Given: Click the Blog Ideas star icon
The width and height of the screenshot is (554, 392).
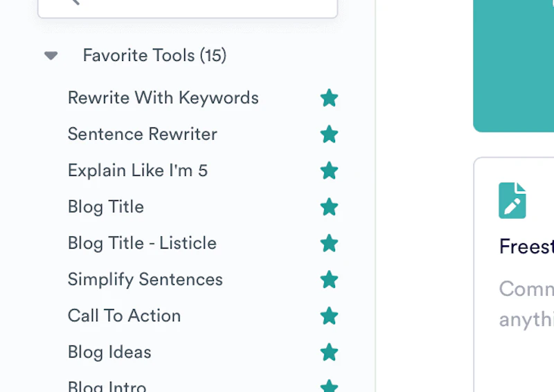Looking at the screenshot, I should tap(329, 352).
